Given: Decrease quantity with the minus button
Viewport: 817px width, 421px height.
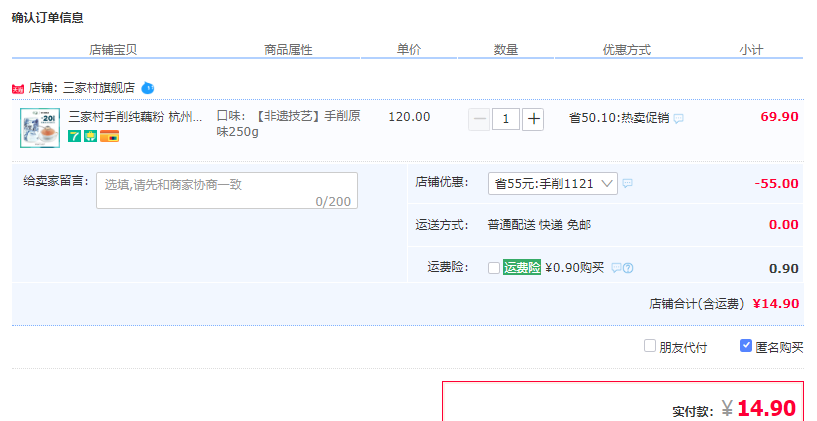Looking at the screenshot, I should 479,119.
